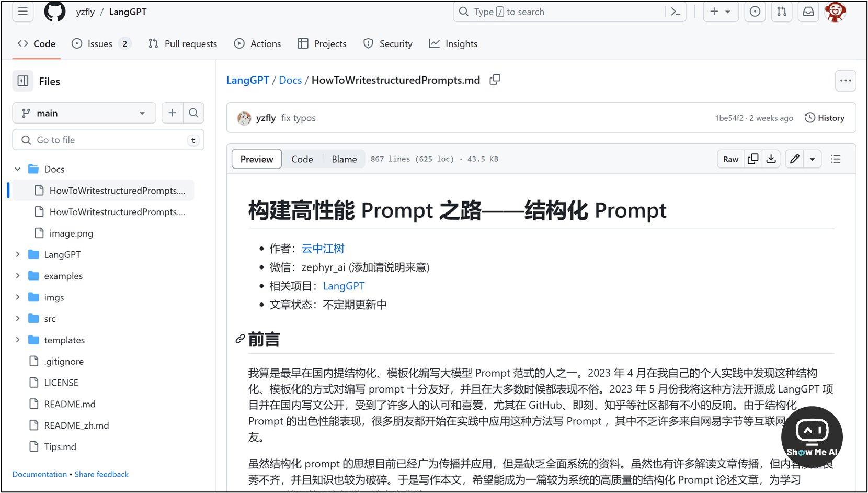Viewport: 868px width, 493px height.
Task: Download the raw file icon
Action: tap(771, 159)
